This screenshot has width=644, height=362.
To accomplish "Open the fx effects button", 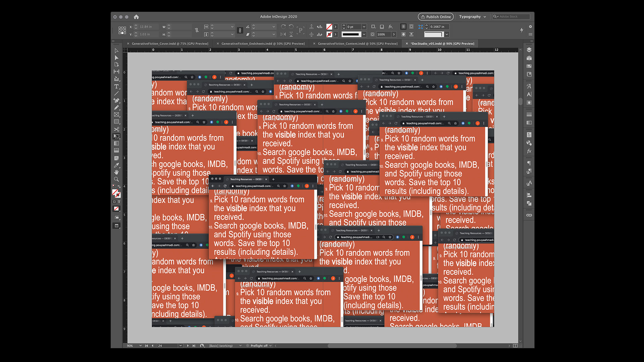I will tap(391, 26).
